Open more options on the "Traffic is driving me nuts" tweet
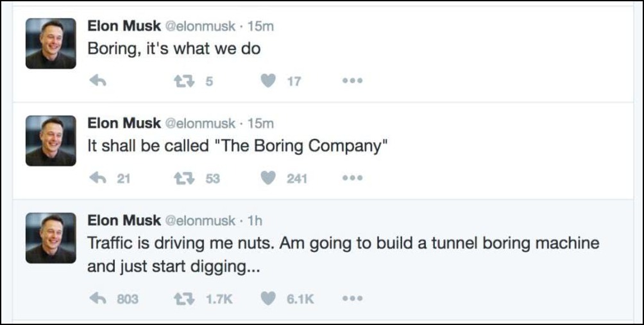644x325 pixels. [353, 298]
